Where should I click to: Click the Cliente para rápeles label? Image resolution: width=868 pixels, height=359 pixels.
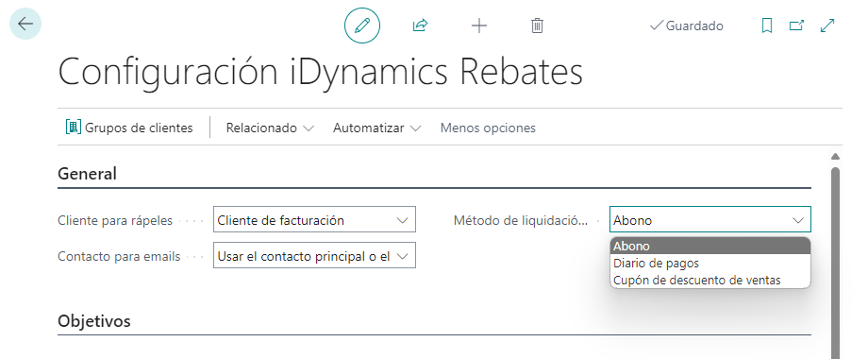tap(115, 220)
